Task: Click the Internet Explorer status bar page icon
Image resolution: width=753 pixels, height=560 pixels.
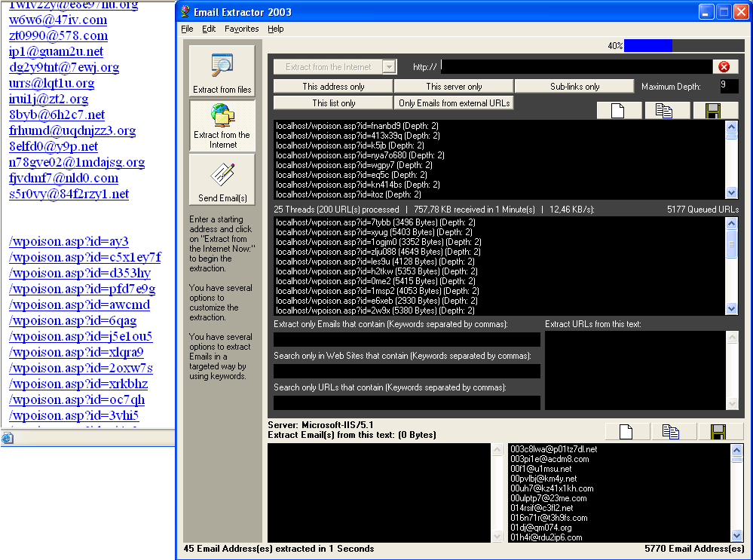Action: (8, 438)
